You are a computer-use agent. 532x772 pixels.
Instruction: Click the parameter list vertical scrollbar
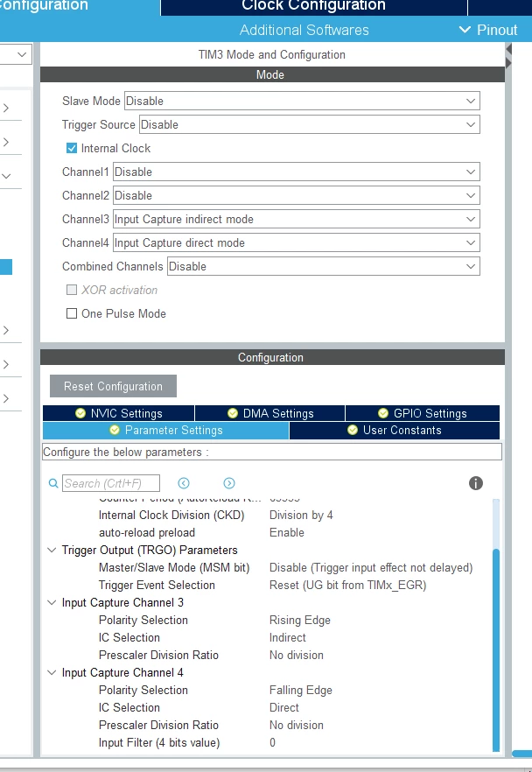point(496,625)
